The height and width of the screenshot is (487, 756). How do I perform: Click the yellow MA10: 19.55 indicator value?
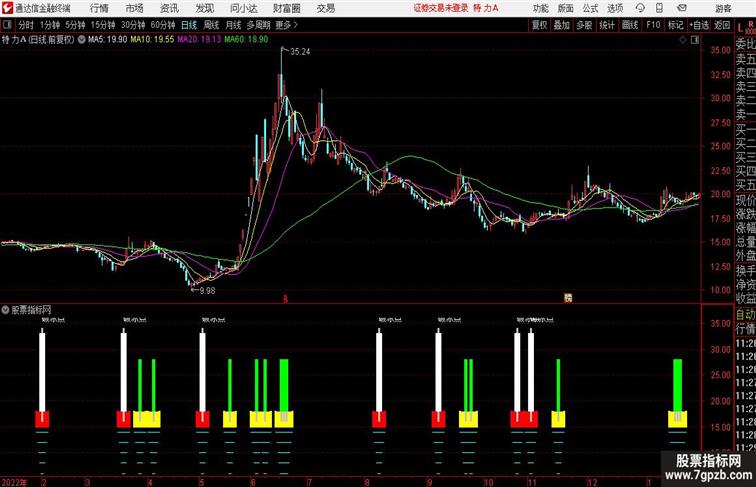[152, 40]
